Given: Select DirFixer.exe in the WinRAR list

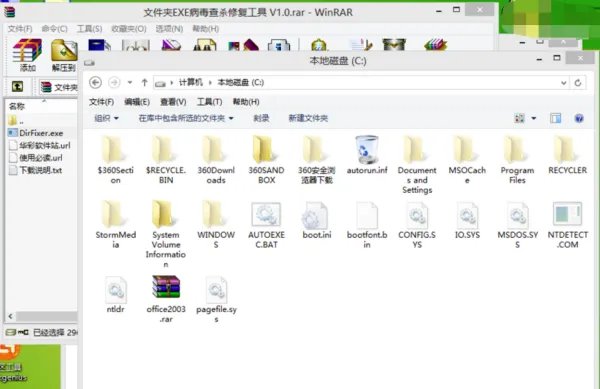Looking at the screenshot, I should (36, 133).
